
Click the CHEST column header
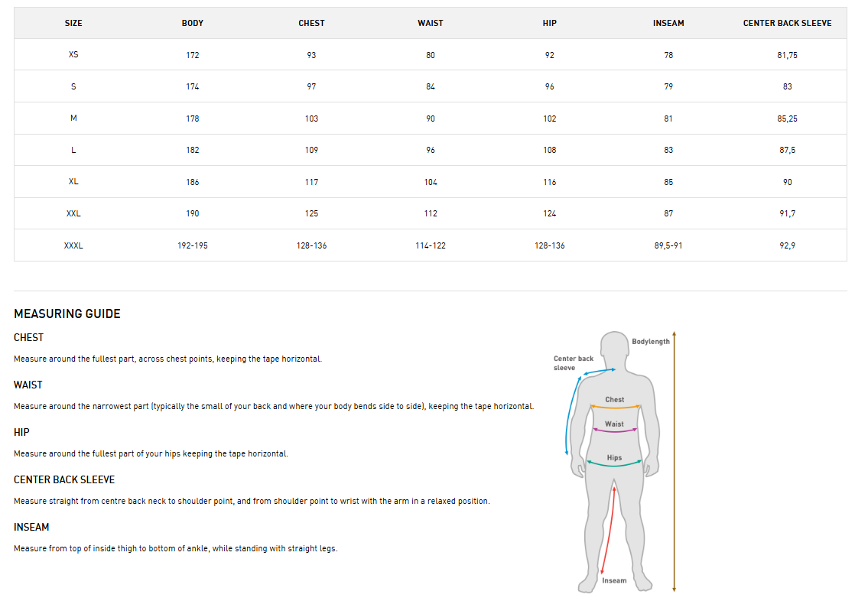[311, 23]
